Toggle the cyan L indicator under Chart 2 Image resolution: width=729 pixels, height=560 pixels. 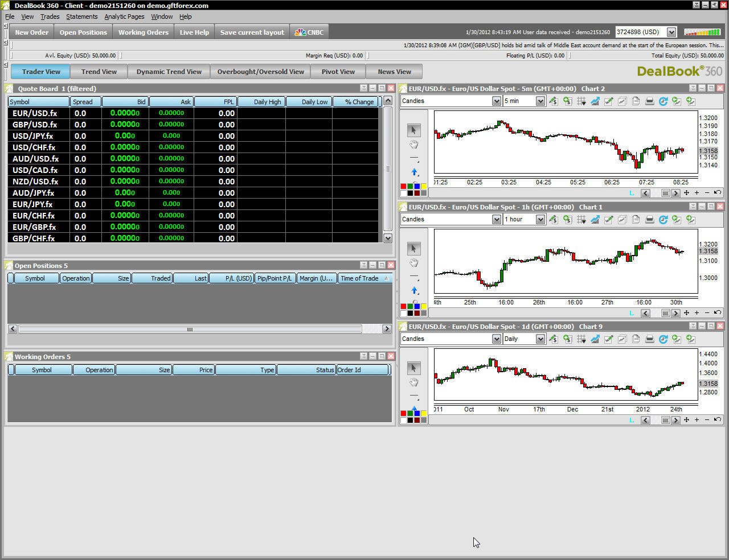(632, 193)
